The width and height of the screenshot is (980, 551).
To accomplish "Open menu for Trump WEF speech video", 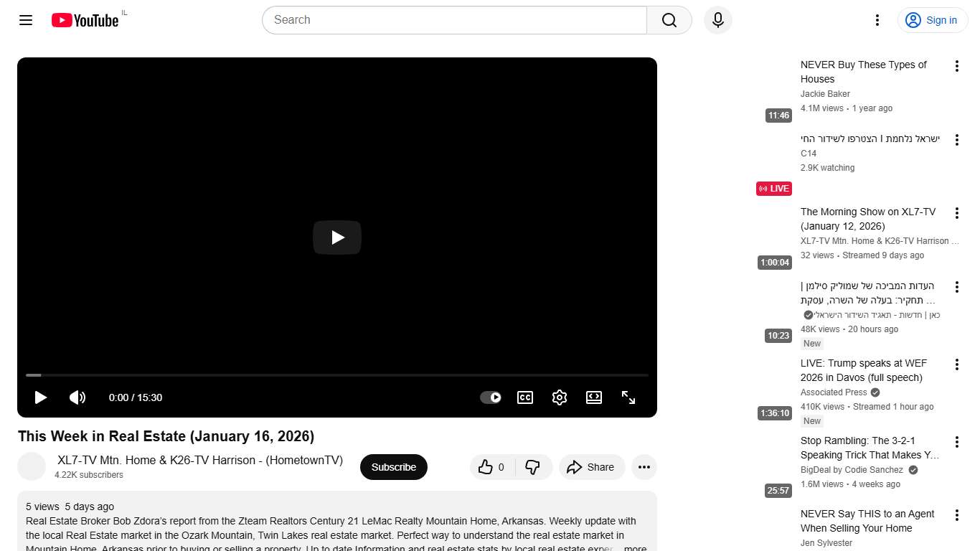I will pos(956,364).
